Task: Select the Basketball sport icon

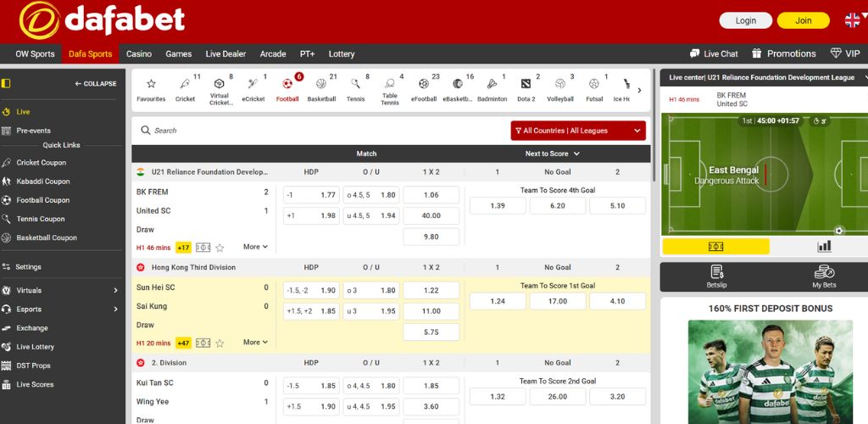Action: pos(321,88)
